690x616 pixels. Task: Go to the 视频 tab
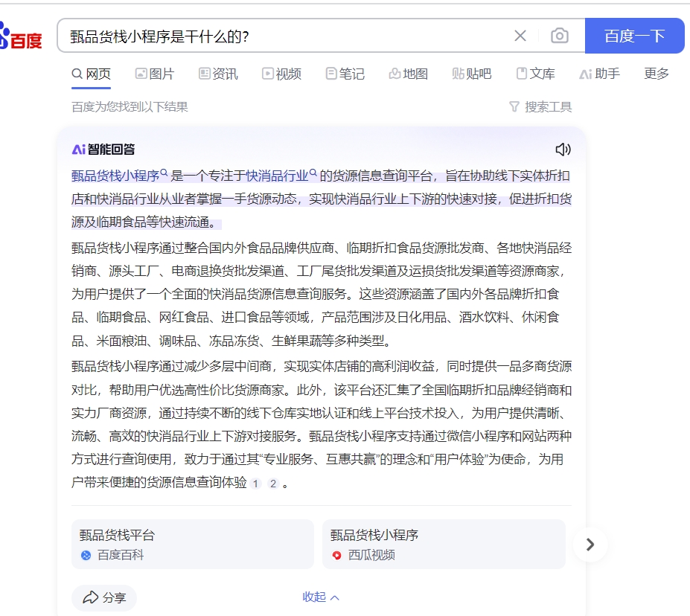[x=281, y=74]
